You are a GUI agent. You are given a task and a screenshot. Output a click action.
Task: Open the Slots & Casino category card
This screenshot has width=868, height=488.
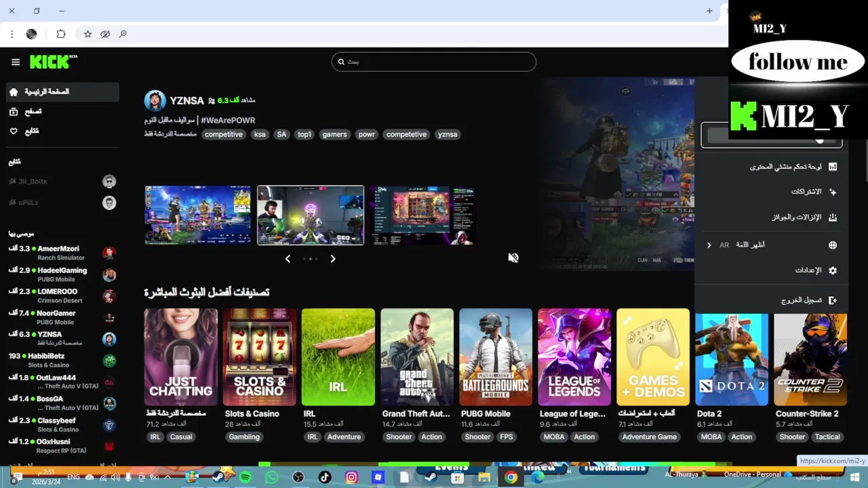260,357
